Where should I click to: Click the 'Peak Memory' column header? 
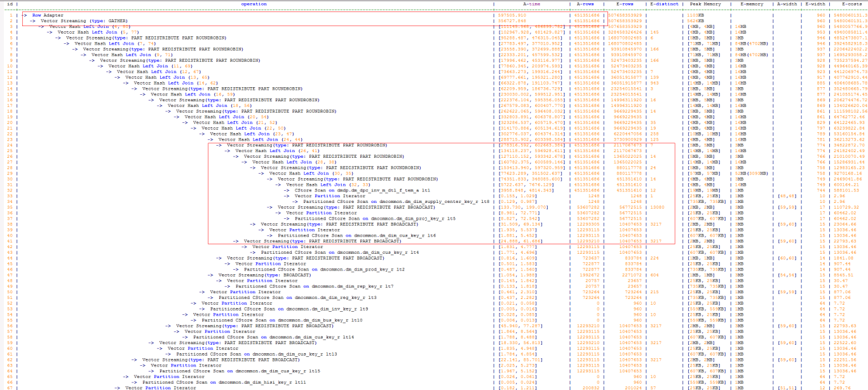[705, 4]
